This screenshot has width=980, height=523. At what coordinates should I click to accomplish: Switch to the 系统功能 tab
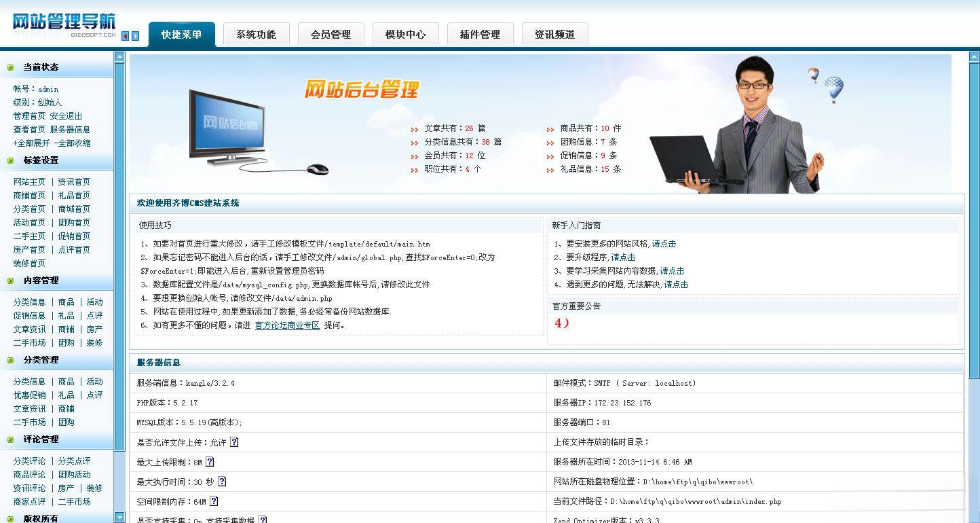(256, 35)
